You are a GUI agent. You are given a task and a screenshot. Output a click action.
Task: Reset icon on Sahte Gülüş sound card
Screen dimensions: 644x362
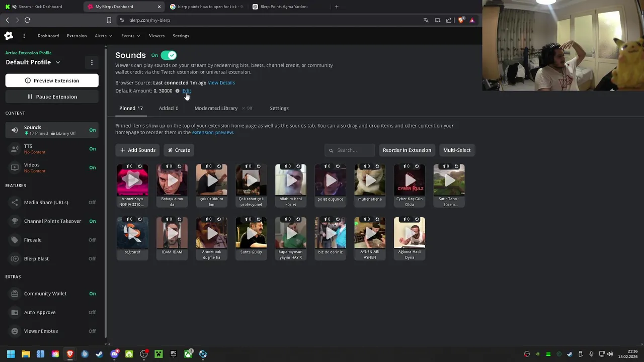259,219
